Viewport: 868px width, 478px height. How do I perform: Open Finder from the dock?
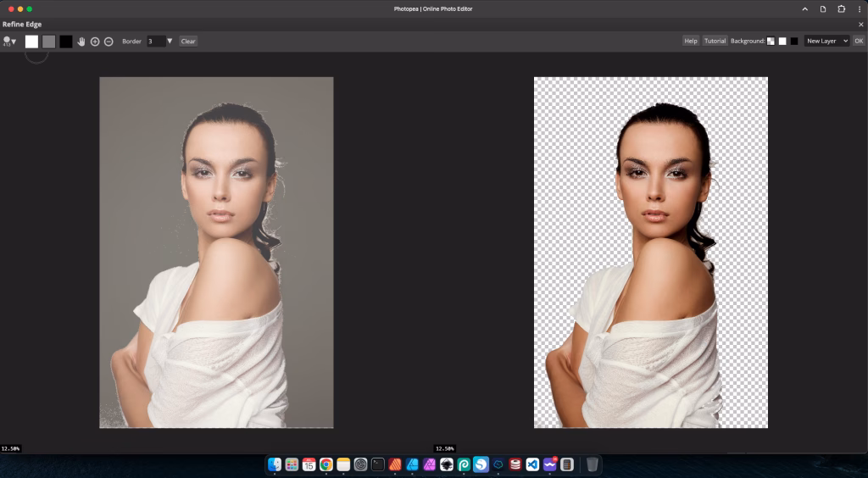point(275,464)
